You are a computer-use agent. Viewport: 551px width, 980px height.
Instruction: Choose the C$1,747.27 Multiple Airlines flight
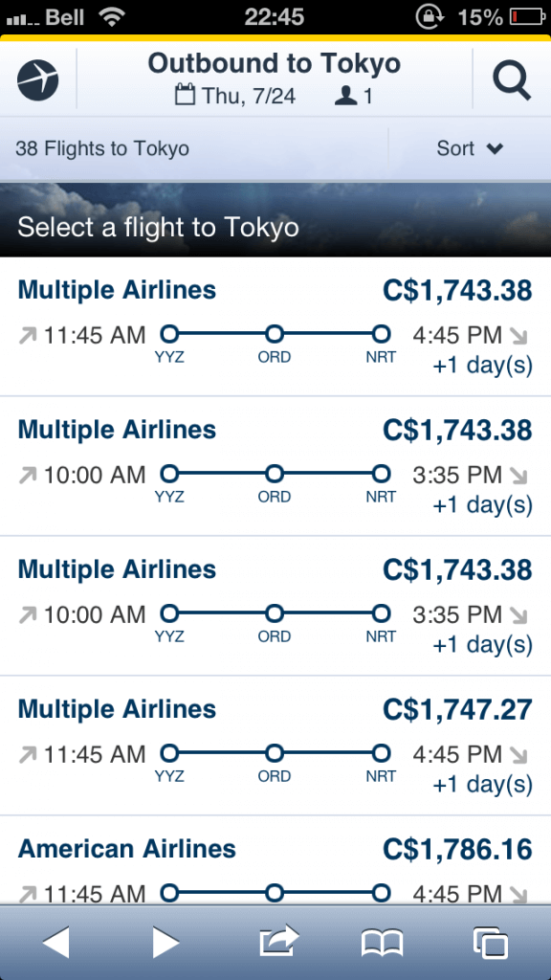(275, 746)
